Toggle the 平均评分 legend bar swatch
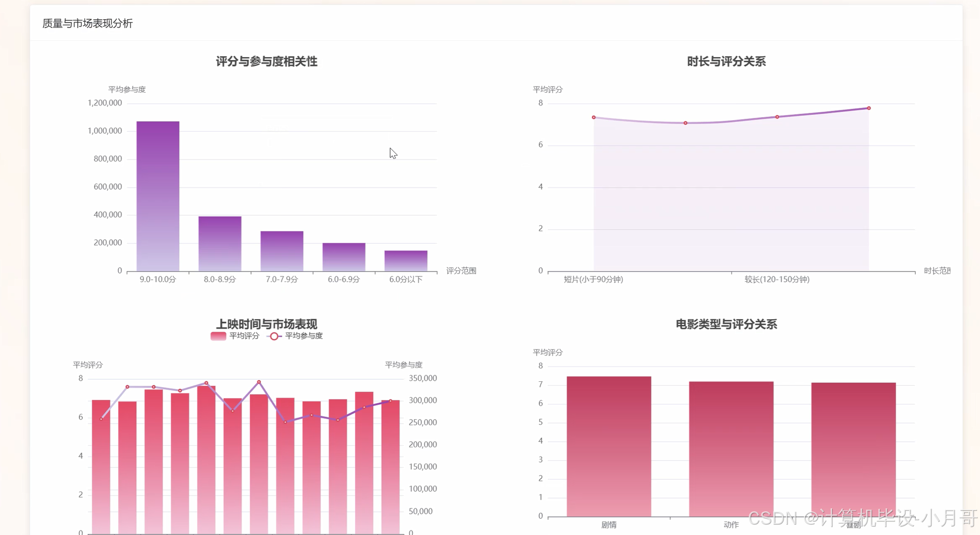Viewport: 980px width, 535px height. [218, 336]
